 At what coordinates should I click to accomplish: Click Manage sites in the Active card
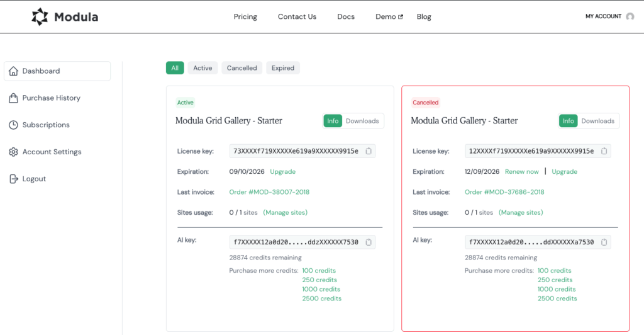[286, 213]
